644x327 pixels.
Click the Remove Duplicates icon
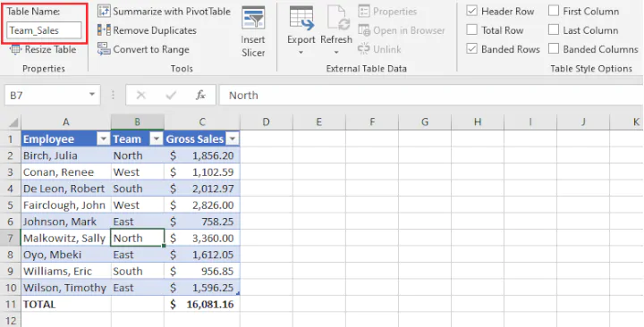[x=104, y=30]
